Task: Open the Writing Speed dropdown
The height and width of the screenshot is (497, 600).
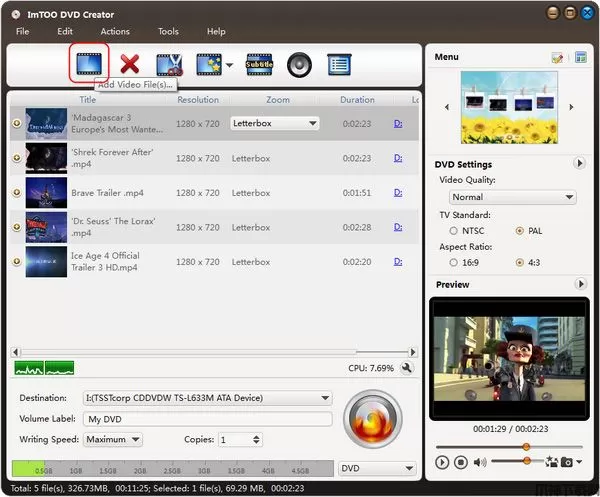Action: 113,439
